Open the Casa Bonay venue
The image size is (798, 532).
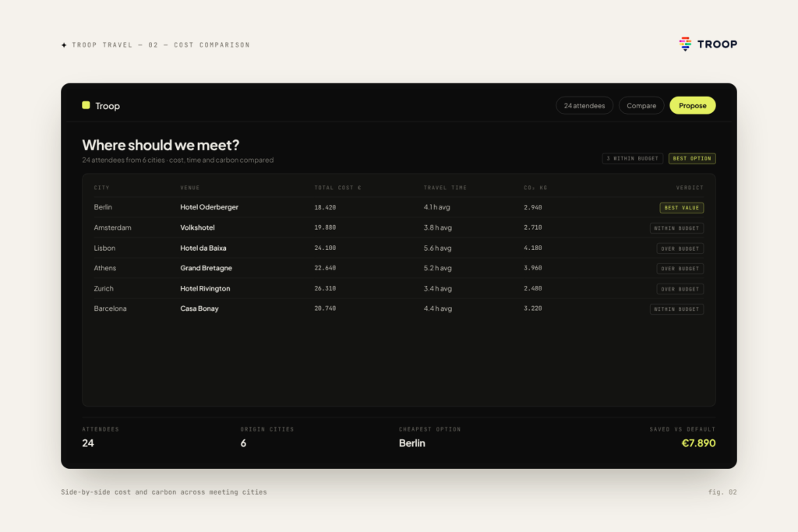coord(199,308)
